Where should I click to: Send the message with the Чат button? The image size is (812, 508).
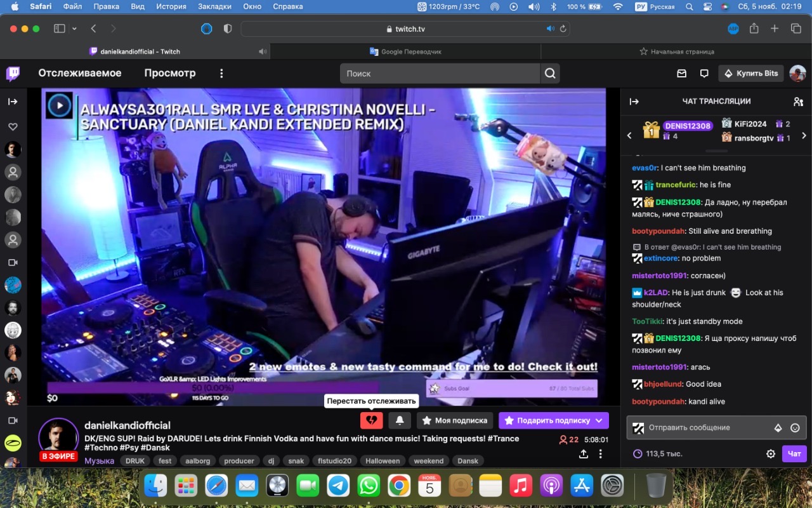794,454
